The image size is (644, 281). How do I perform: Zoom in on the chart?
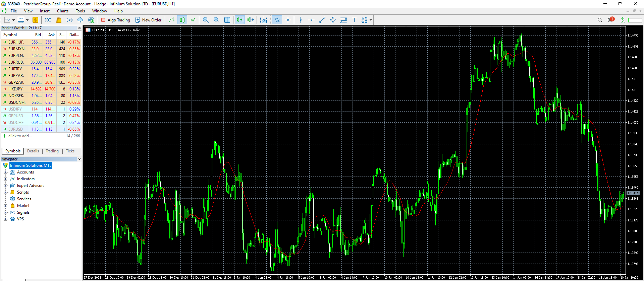click(206, 20)
